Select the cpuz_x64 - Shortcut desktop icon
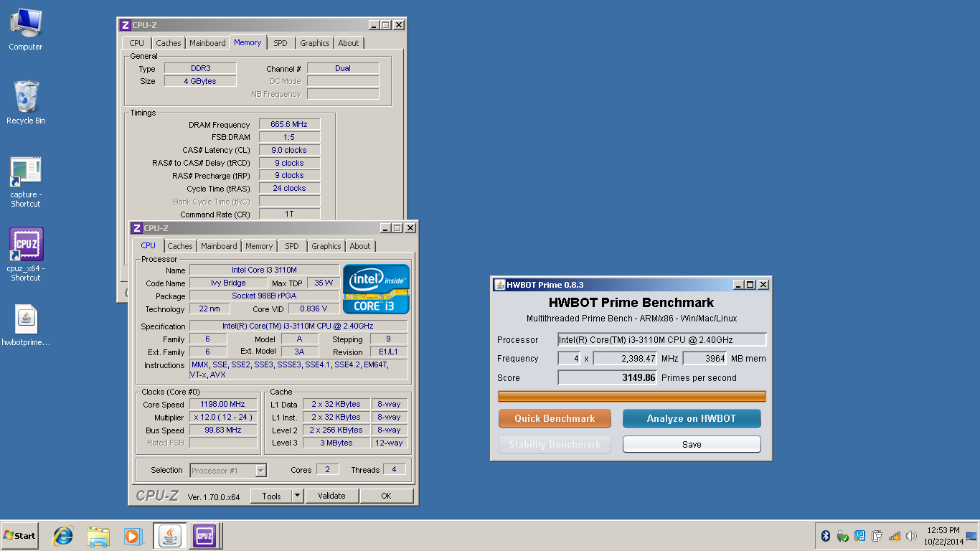This screenshot has width=980, height=551. (x=26, y=255)
